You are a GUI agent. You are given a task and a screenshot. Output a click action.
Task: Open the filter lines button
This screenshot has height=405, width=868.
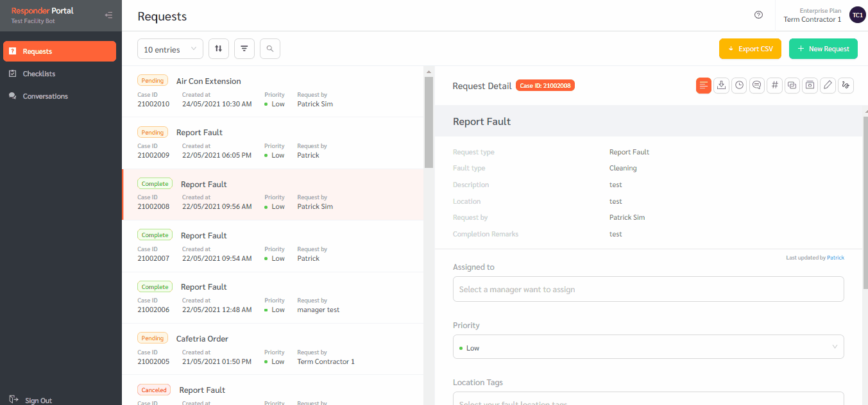coord(244,49)
